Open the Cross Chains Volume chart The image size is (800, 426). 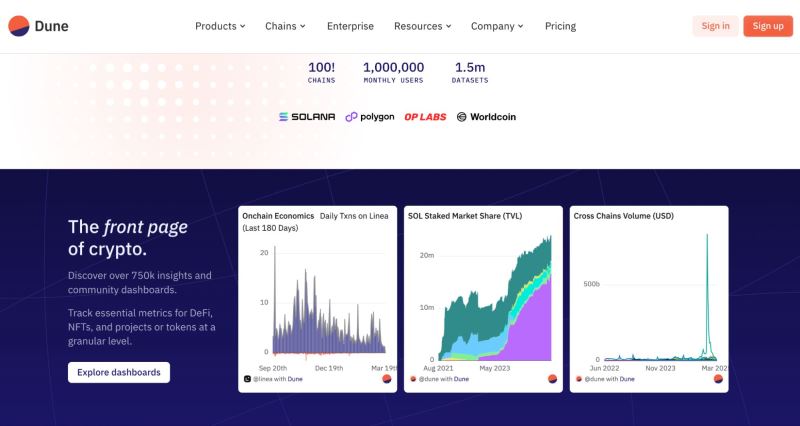pyautogui.click(x=649, y=299)
